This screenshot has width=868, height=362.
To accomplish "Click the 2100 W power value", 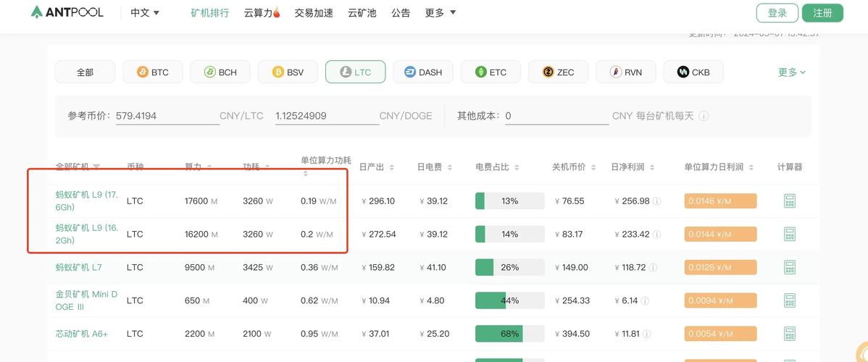I will click(x=258, y=334).
